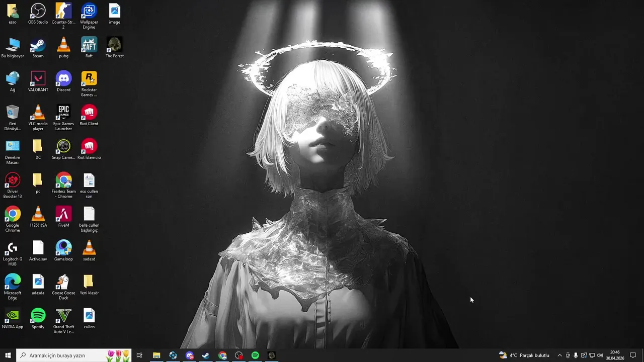This screenshot has width=644, height=362.
Task: Switch to Chrome on the taskbar
Action: click(222, 355)
